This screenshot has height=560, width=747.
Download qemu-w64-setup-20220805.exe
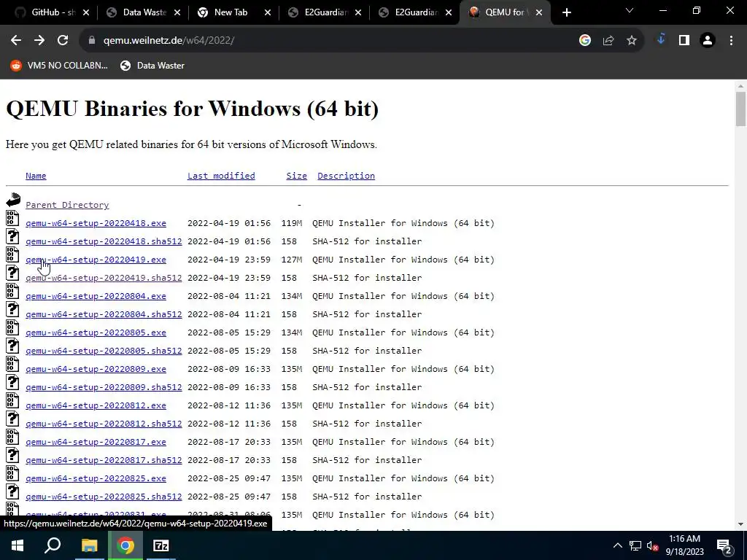[96, 332]
